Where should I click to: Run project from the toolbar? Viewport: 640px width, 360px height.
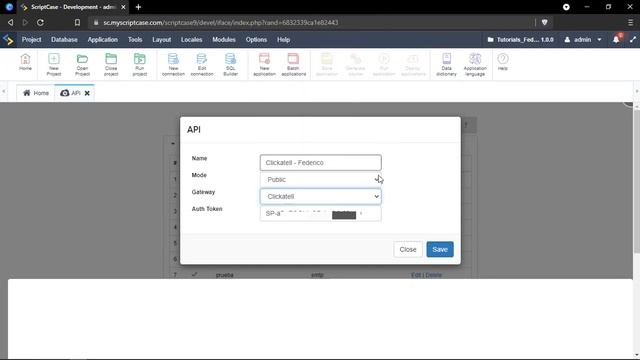pyautogui.click(x=140, y=64)
